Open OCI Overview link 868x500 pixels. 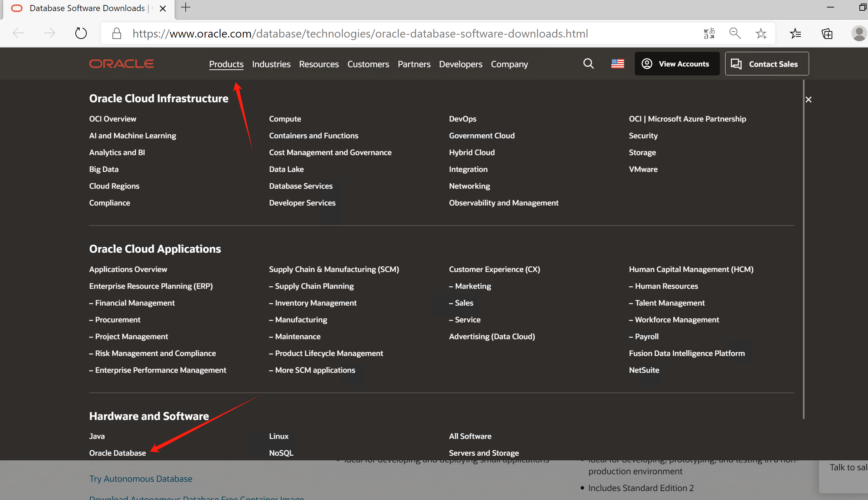[112, 119]
